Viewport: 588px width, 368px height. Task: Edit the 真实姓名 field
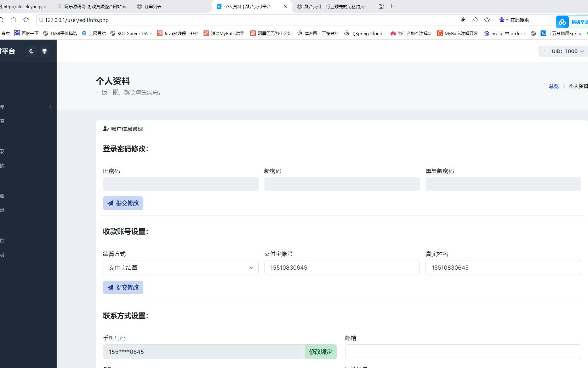503,268
